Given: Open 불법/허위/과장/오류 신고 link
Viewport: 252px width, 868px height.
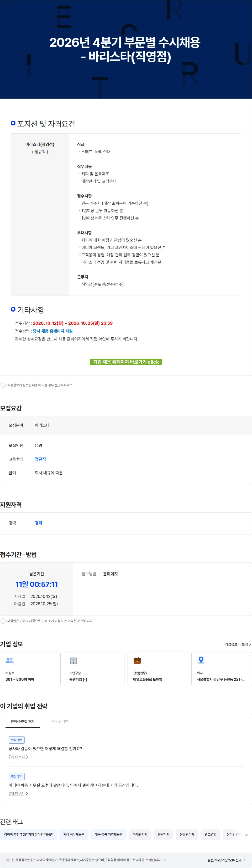Looking at the screenshot, I should (224, 860).
